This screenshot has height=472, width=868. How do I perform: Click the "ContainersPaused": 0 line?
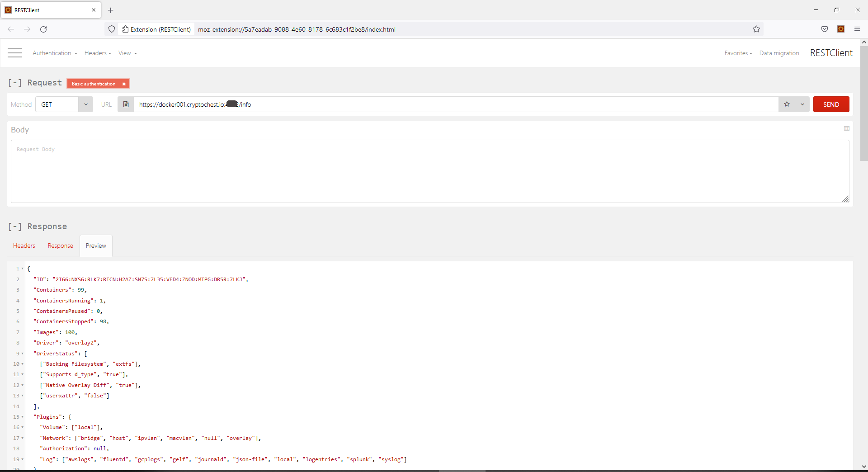[68, 311]
